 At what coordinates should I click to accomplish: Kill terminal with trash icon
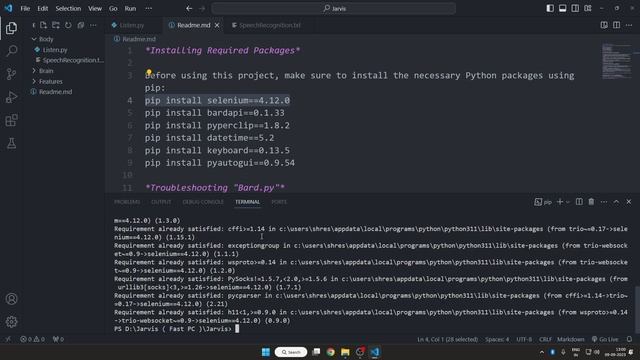[x=591, y=202]
